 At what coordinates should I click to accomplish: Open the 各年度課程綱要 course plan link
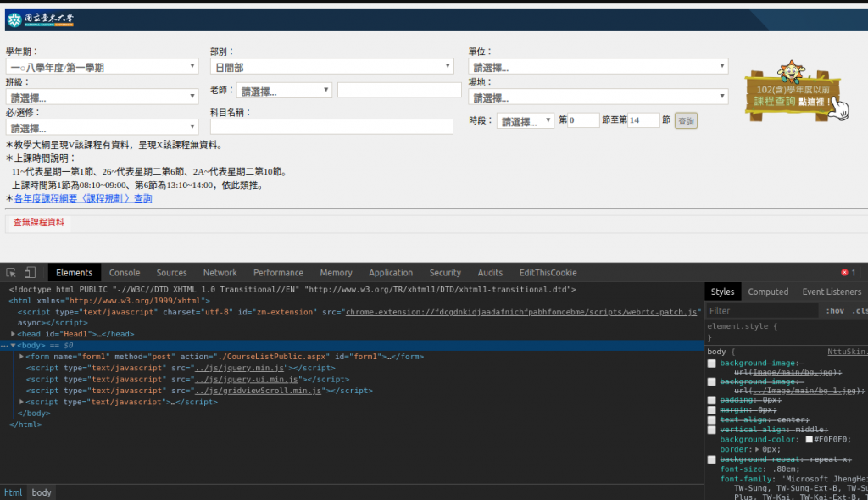pyautogui.click(x=83, y=198)
